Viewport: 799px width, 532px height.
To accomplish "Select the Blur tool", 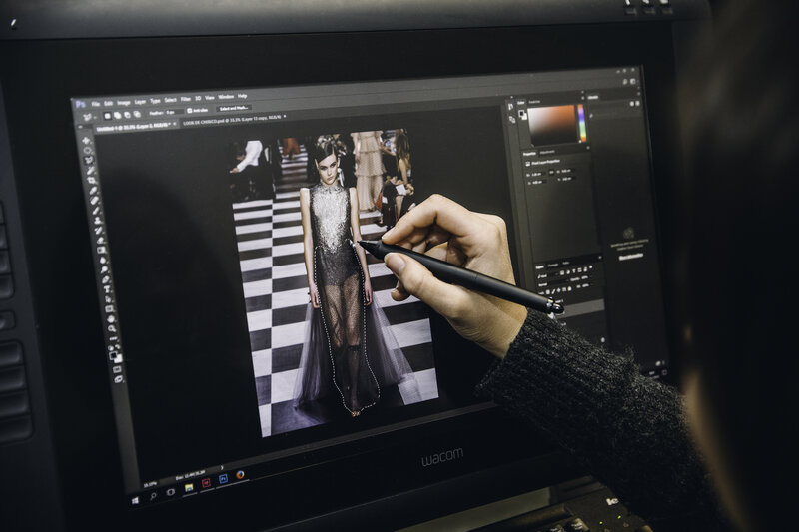I will coord(103,260).
